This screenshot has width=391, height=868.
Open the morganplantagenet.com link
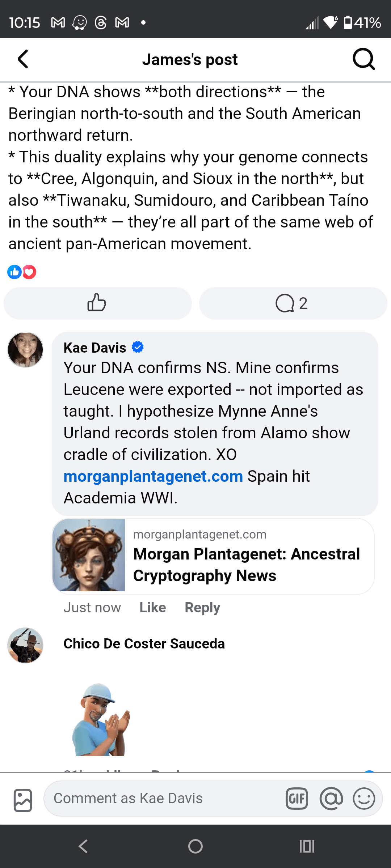pos(152,476)
